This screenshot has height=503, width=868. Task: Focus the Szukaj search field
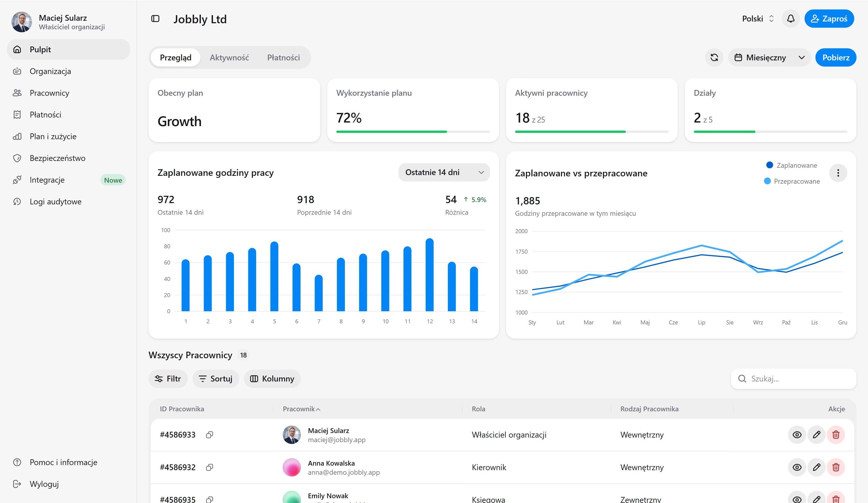[x=794, y=379]
